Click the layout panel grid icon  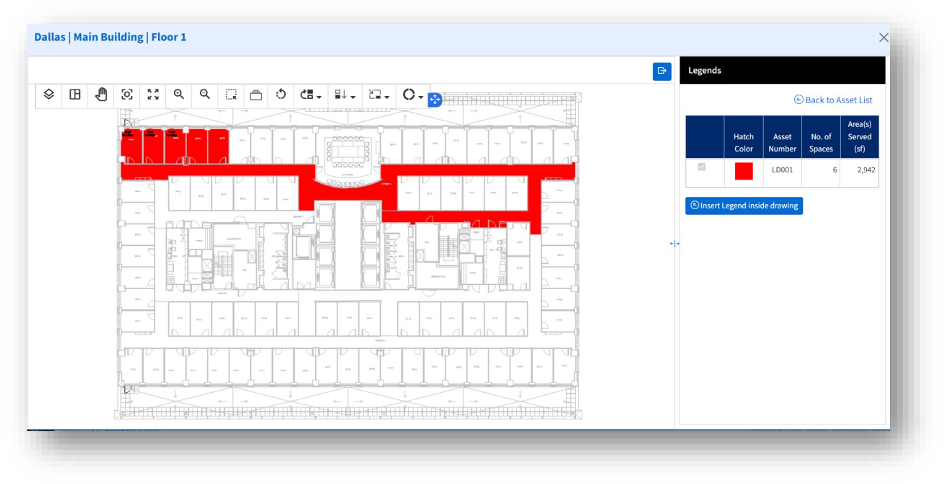coord(75,95)
